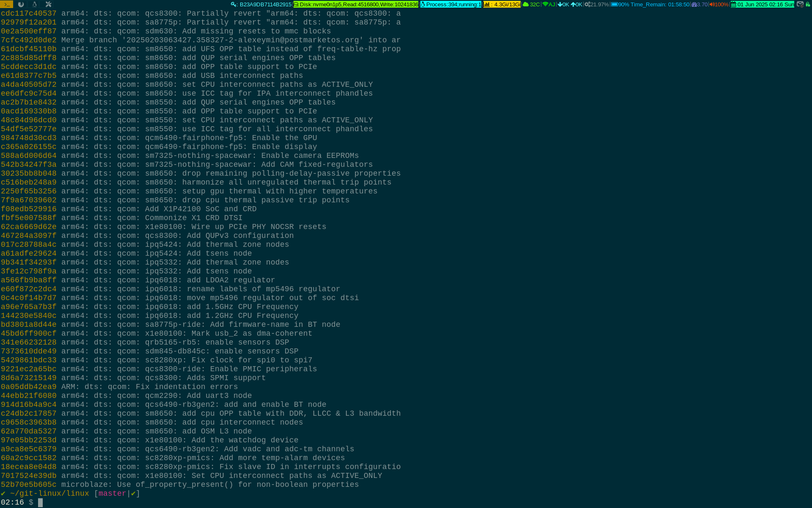Click commit hash 588a6d006d64
Screen dimensions: 812x508
pos(28,156)
